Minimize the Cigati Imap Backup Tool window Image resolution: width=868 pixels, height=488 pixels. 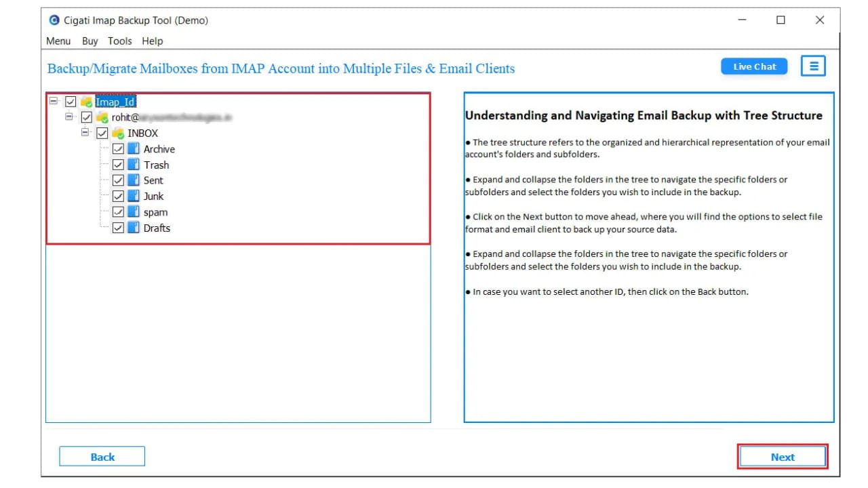coord(742,20)
